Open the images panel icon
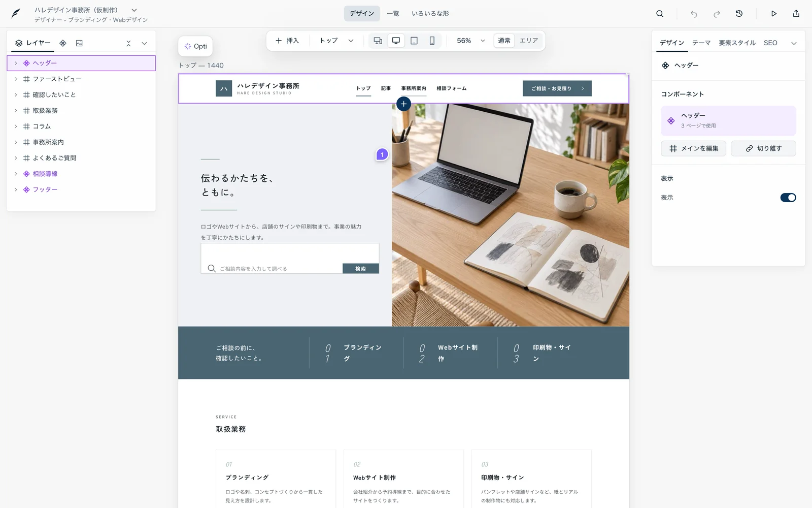The height and width of the screenshot is (508, 812). 79,43
